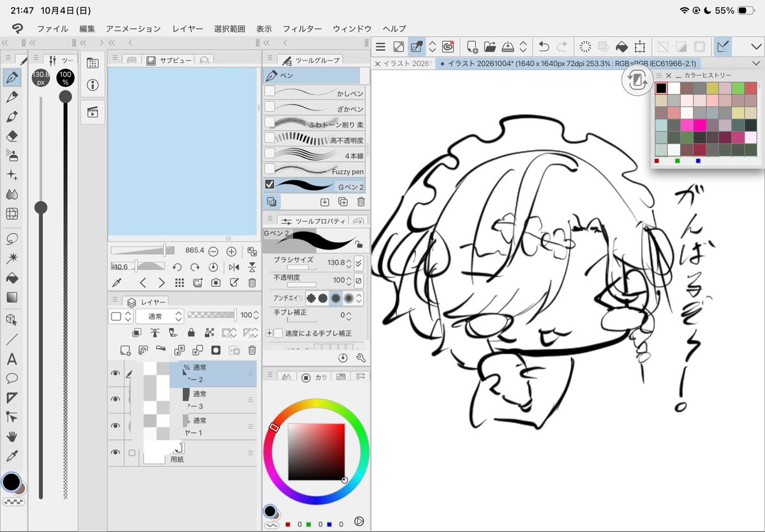
Task: Open the canvas tab list chevron
Action: click(x=755, y=63)
